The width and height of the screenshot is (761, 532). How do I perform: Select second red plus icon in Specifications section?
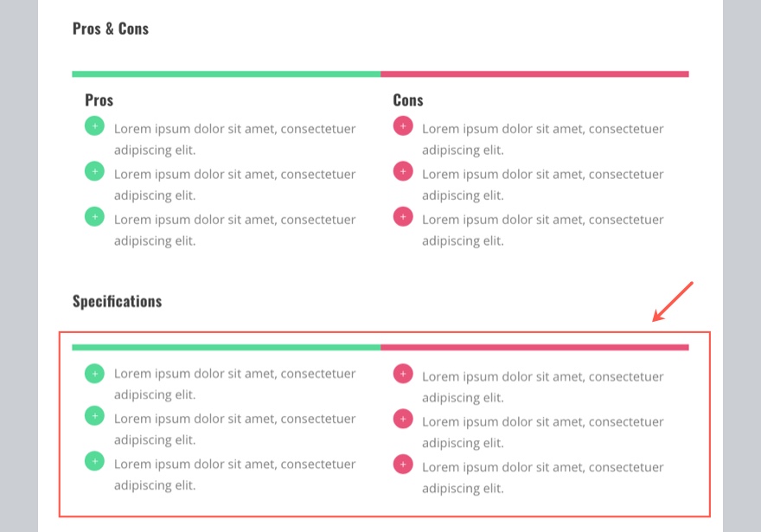tap(402, 420)
